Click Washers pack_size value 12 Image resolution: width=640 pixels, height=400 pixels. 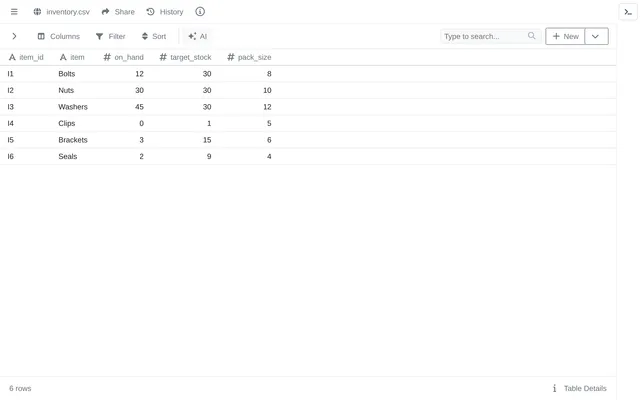[x=267, y=107]
